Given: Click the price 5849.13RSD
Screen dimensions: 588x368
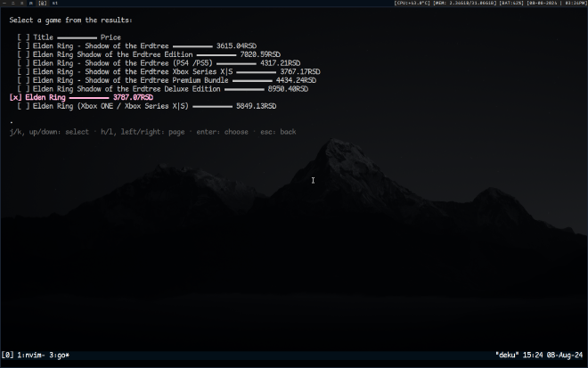Looking at the screenshot, I should [256, 107].
